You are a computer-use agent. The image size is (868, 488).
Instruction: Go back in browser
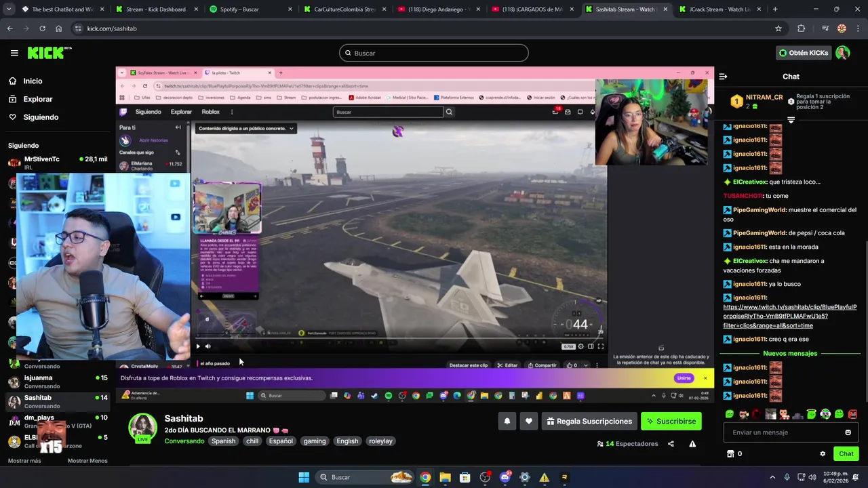click(9, 28)
